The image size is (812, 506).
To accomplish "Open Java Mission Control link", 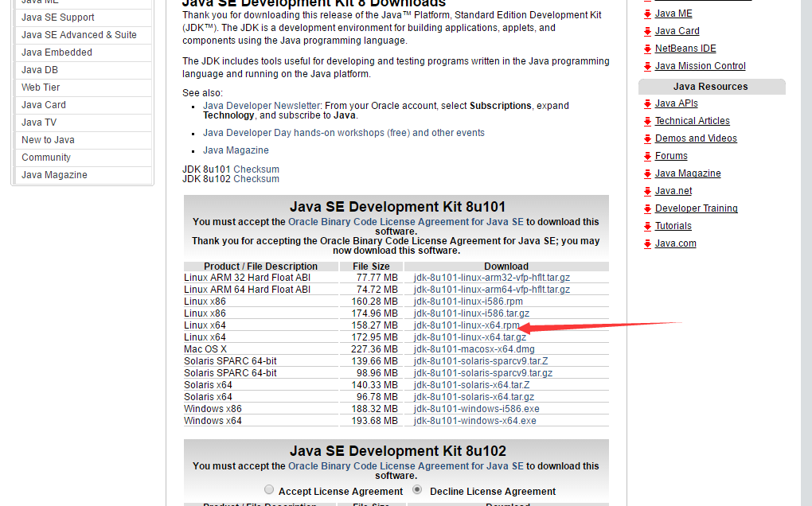I will click(x=700, y=66).
